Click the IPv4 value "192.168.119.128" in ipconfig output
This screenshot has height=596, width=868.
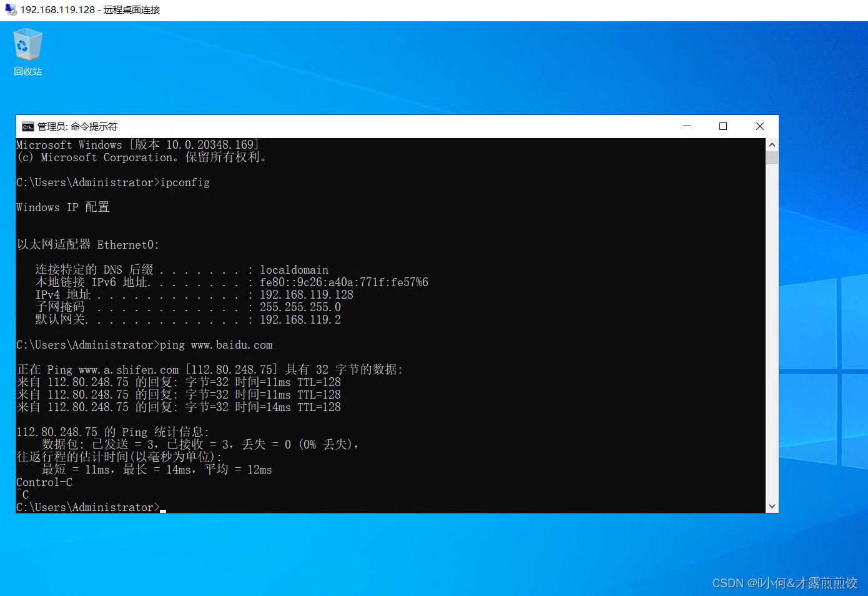[307, 295]
